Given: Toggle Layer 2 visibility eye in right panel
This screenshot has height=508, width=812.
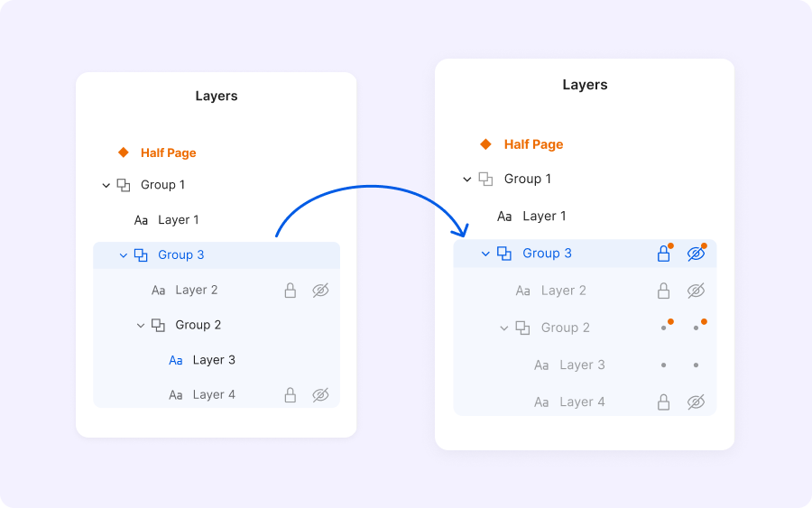Looking at the screenshot, I should (x=695, y=291).
